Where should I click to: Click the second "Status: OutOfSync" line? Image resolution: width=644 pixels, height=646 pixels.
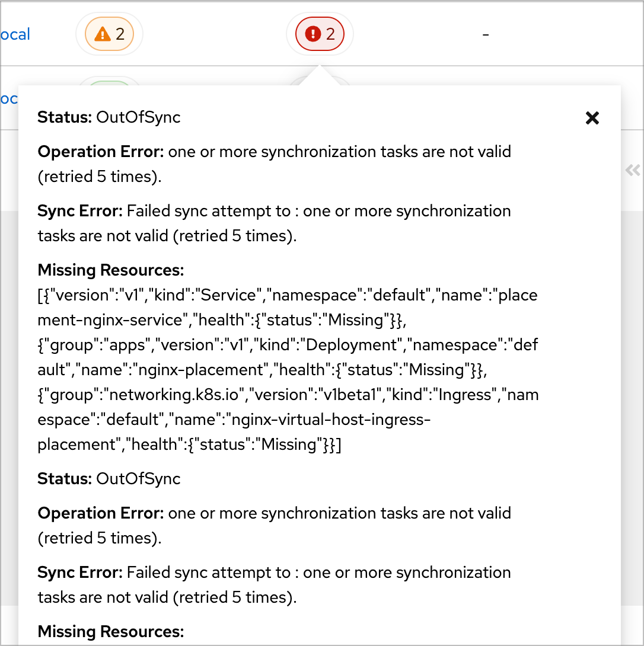tap(109, 479)
